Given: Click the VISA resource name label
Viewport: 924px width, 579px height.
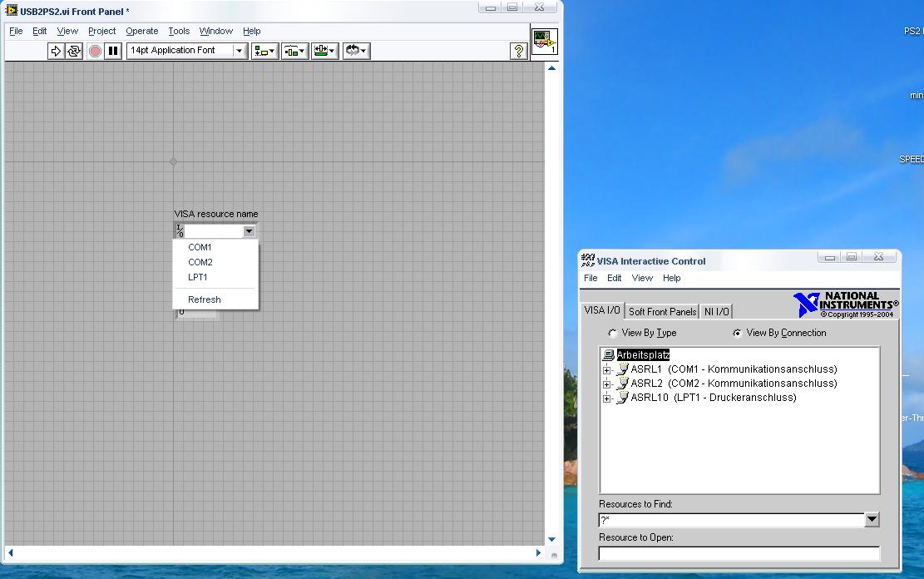Looking at the screenshot, I should 216,214.
